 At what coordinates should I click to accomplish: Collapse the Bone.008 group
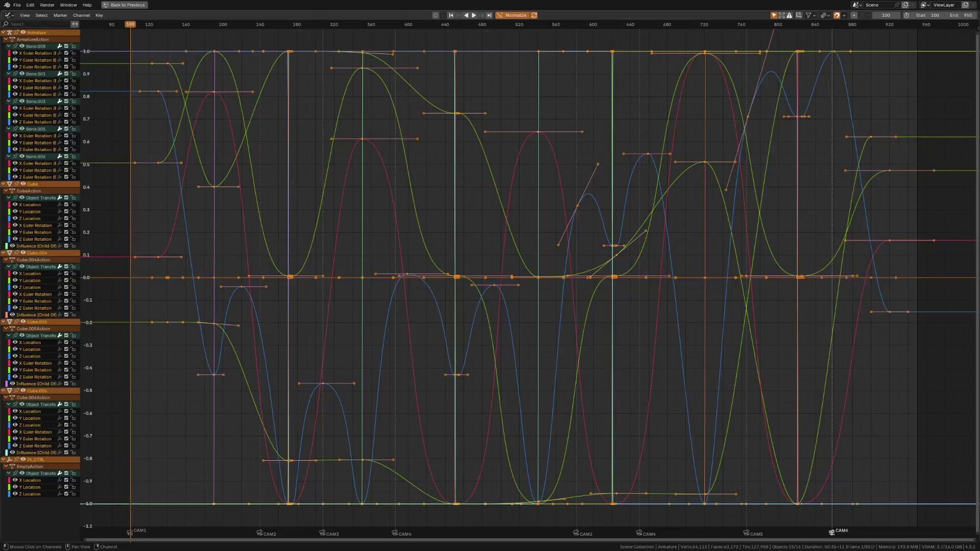pos(8,46)
